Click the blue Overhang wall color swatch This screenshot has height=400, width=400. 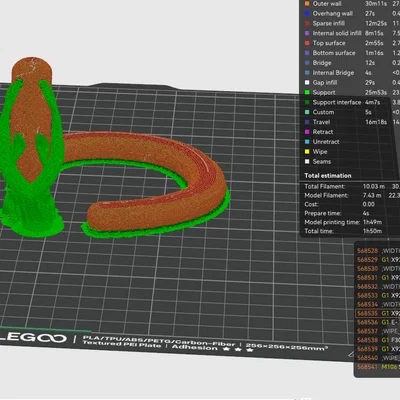[x=307, y=14]
